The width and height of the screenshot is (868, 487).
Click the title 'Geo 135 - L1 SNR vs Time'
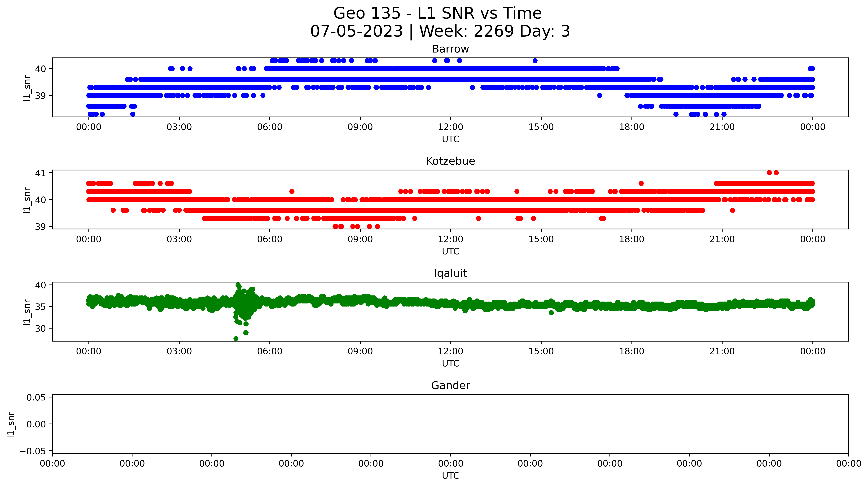pos(437,13)
